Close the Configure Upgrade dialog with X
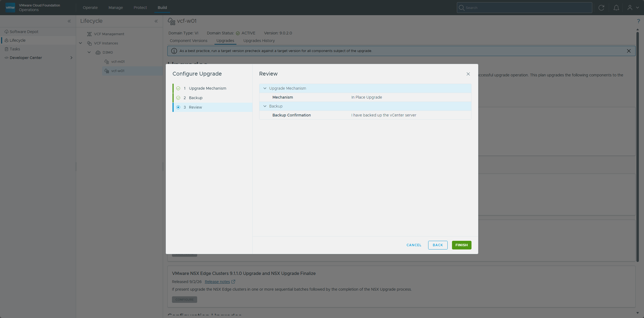The image size is (644, 318). [x=468, y=74]
